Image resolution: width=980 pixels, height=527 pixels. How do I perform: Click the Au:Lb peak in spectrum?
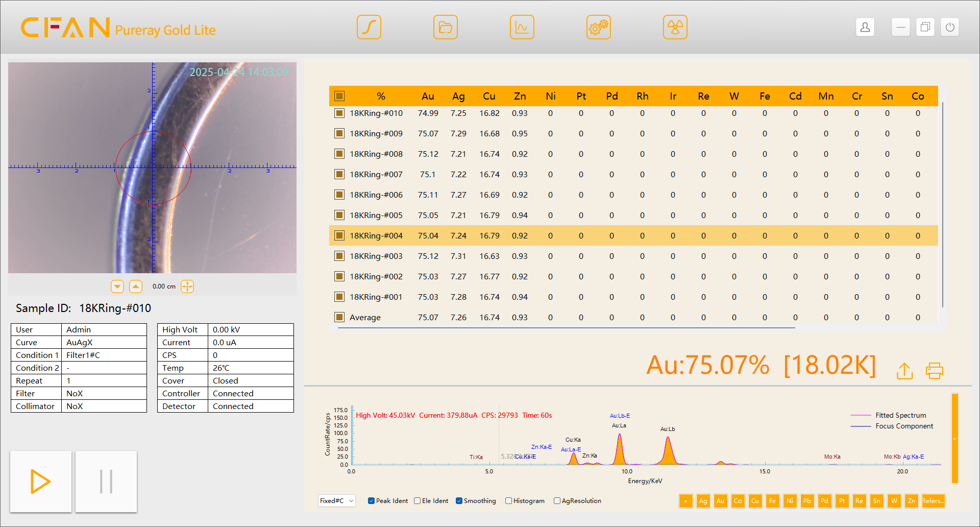point(668,450)
